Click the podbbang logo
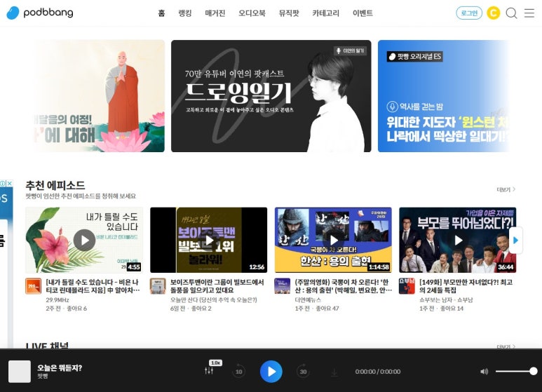 40,13
